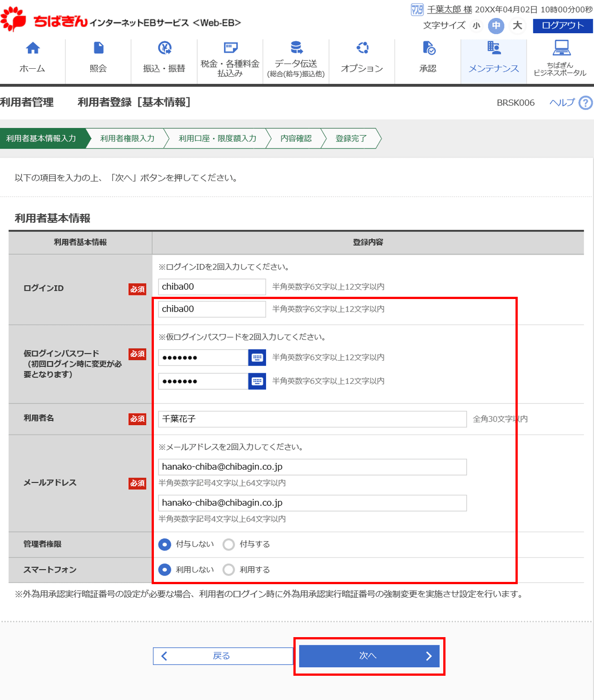Click the 利用者名 name input field
The width and height of the screenshot is (594, 700).
(312, 419)
